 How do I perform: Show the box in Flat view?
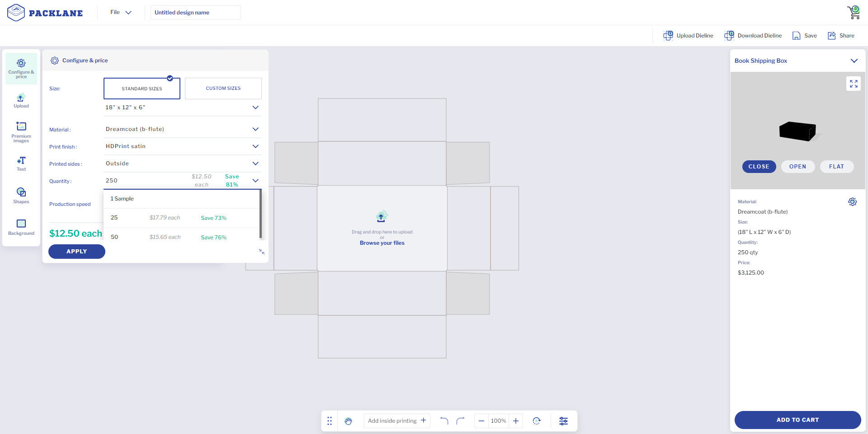(836, 167)
